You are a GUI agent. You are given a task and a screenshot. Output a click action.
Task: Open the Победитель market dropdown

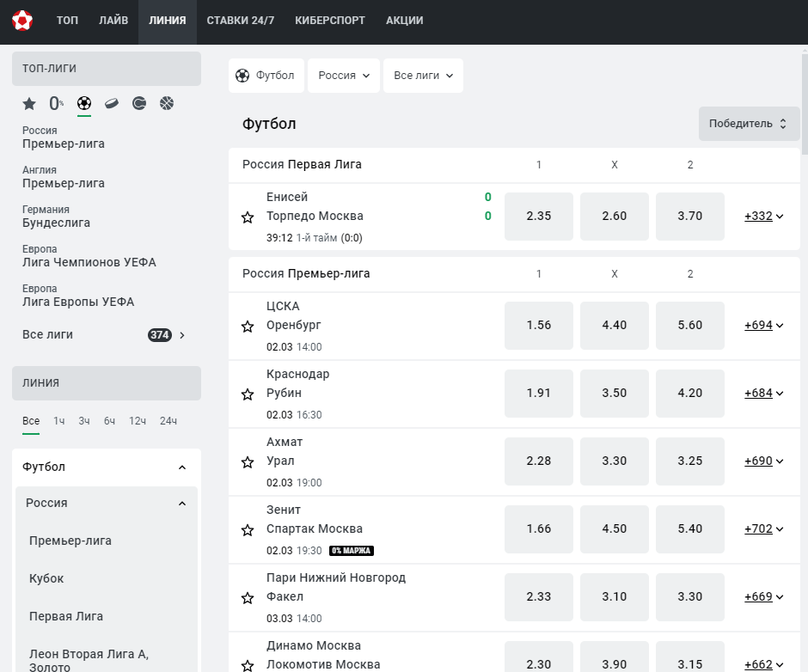coord(749,124)
